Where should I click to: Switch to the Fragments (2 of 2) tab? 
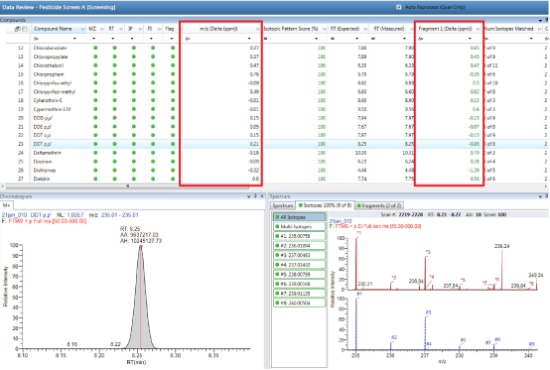point(379,206)
